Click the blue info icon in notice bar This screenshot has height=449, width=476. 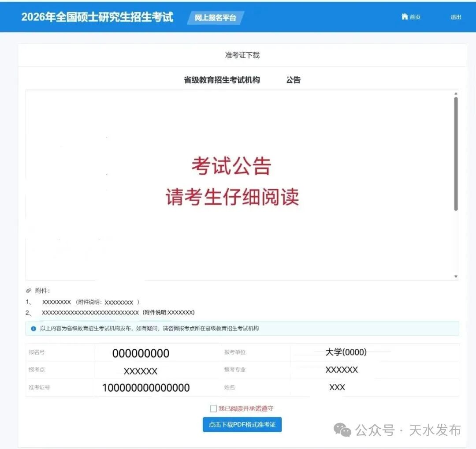(x=33, y=329)
